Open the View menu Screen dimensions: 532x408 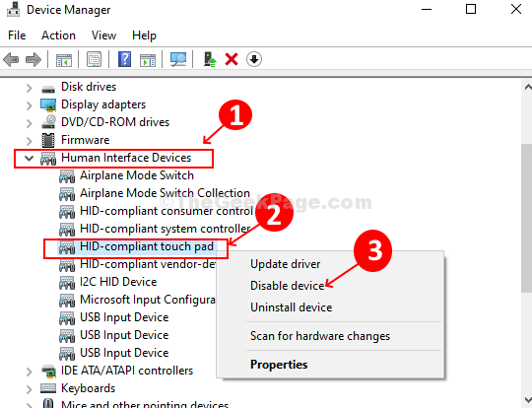(103, 35)
